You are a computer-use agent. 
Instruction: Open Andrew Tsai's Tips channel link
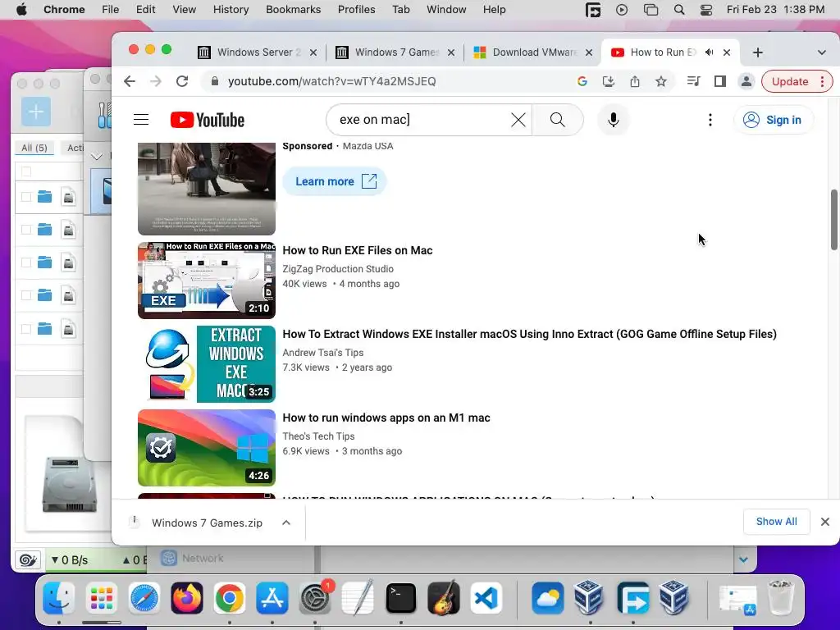click(x=323, y=353)
